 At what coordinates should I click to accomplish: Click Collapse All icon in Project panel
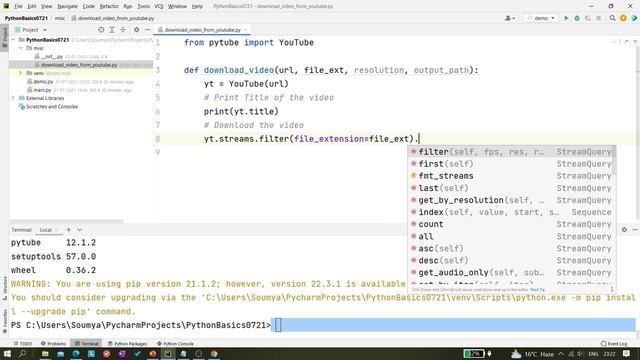[123, 30]
